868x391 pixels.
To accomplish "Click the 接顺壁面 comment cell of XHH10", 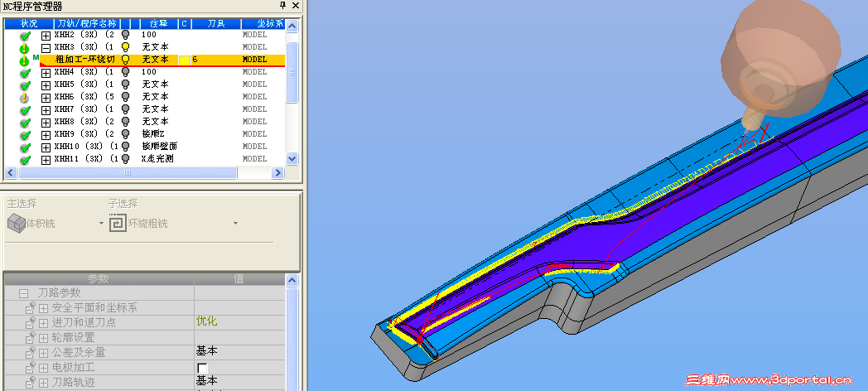I will 159,146.
